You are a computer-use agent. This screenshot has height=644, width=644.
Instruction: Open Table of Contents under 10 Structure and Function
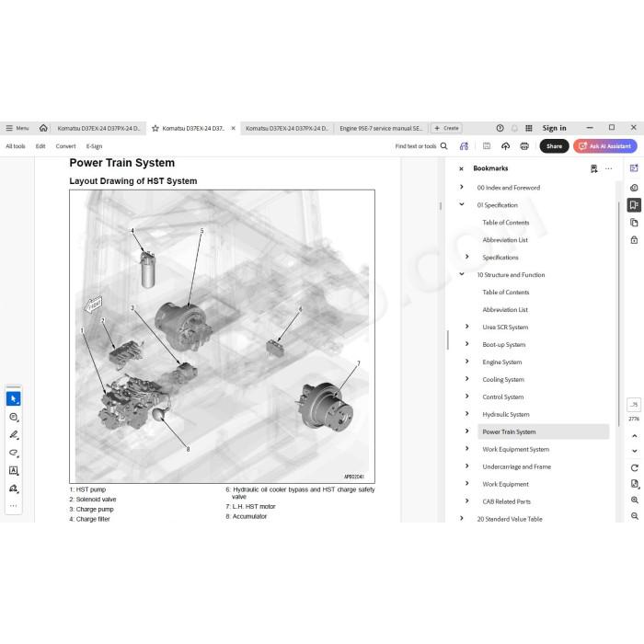(506, 293)
